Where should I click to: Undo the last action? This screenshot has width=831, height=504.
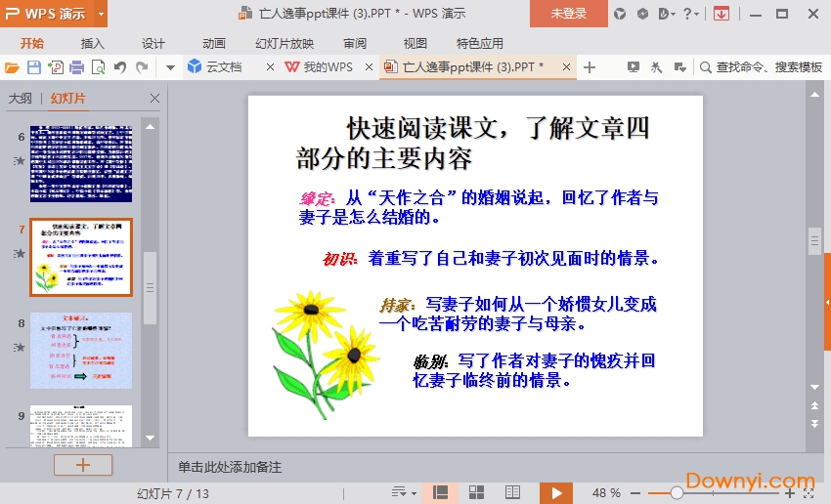[120, 67]
